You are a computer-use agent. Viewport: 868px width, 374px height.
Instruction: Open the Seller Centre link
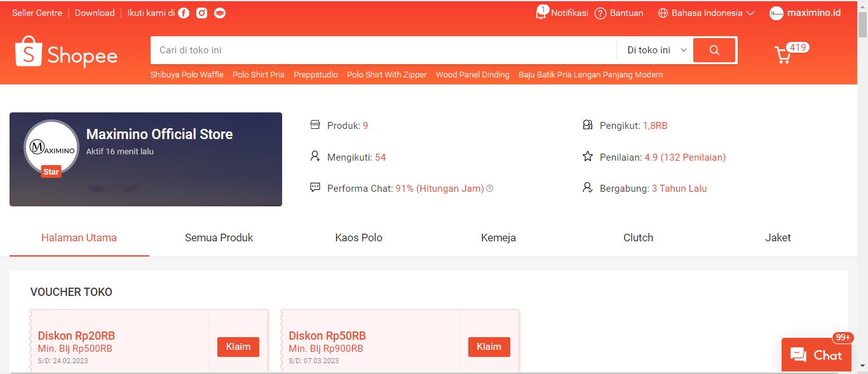37,13
